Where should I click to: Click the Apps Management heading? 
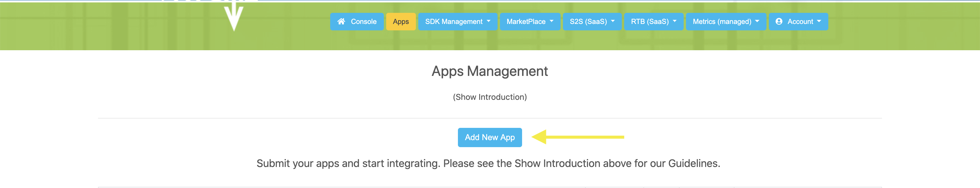(x=490, y=71)
